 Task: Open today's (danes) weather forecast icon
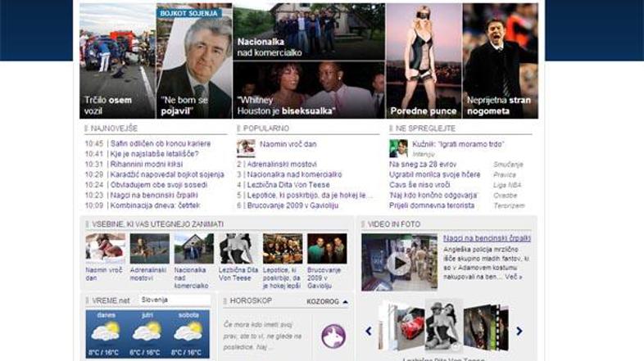(106, 332)
